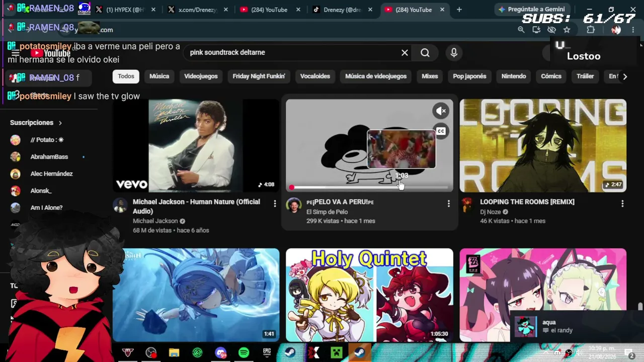Viewport: 644px width, 362px height.
Task: Choose the Vocaloides filter chip
Action: point(315,76)
